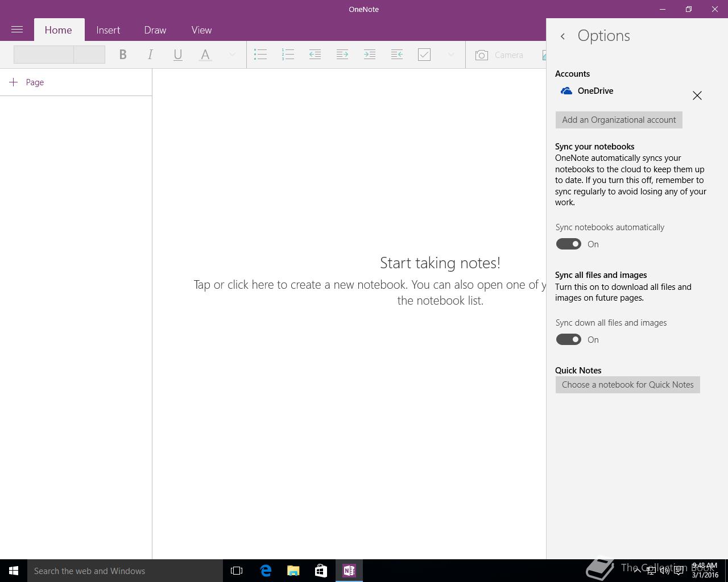Click the Sync down all files and images label
728x582 pixels.
(x=611, y=323)
